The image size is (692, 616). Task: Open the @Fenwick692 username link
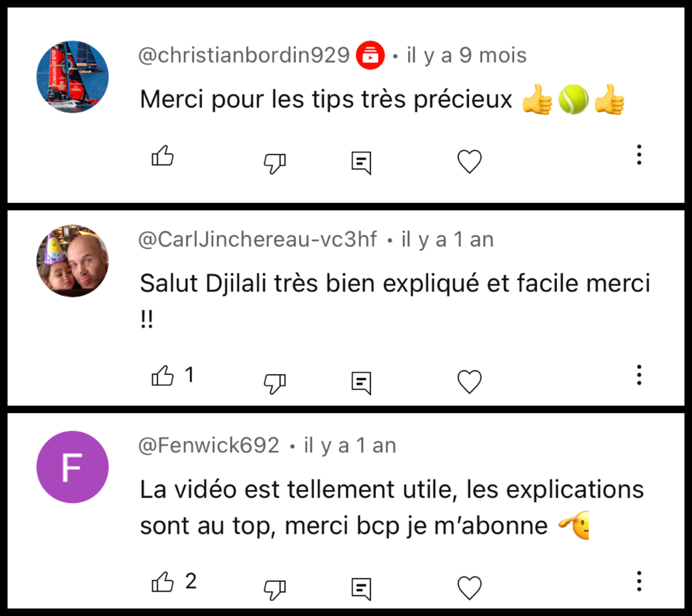(209, 445)
